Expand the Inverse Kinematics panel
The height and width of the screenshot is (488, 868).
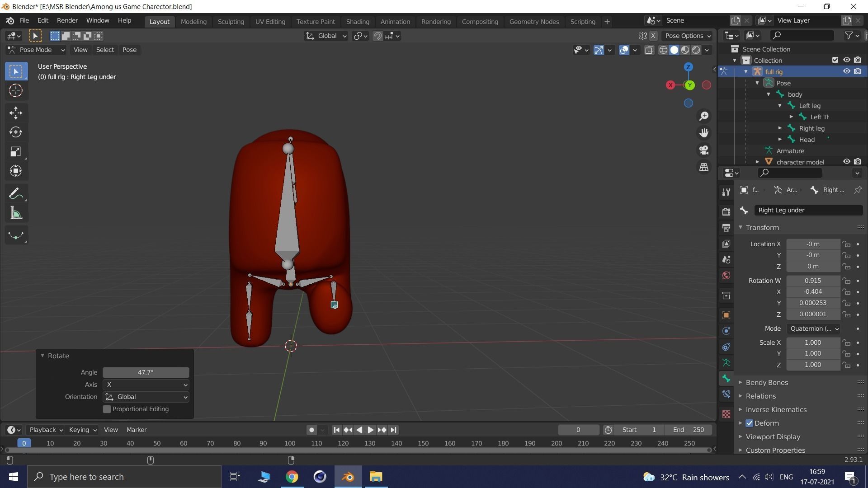(776, 410)
